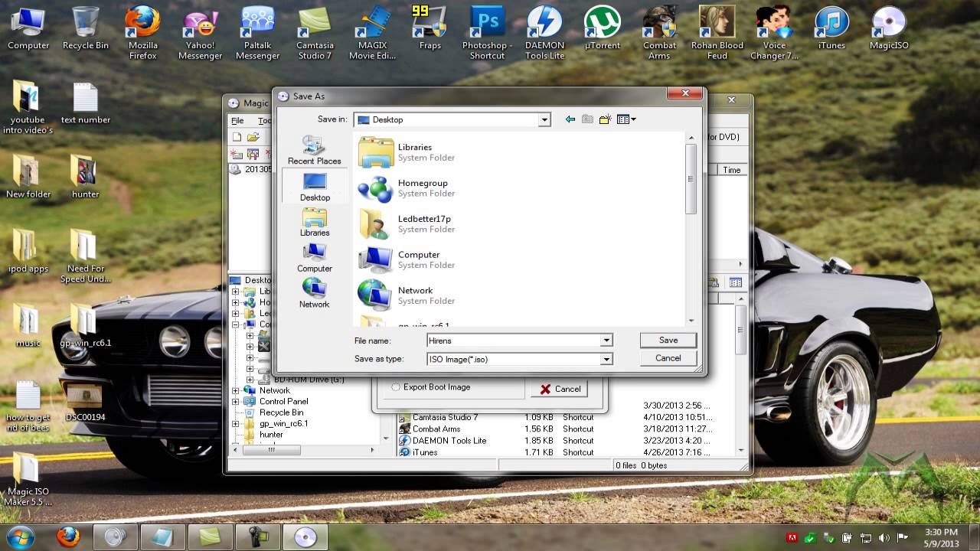Click the Open file icon in MagicISO toolbar
The height and width of the screenshot is (551, 980).
(253, 137)
